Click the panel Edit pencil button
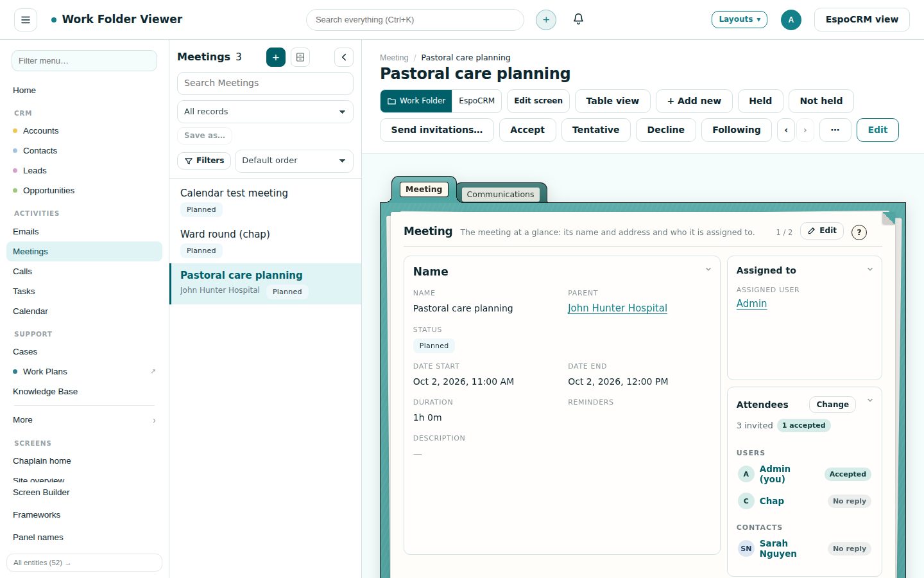Screen dimensions: 924x578 coord(822,231)
